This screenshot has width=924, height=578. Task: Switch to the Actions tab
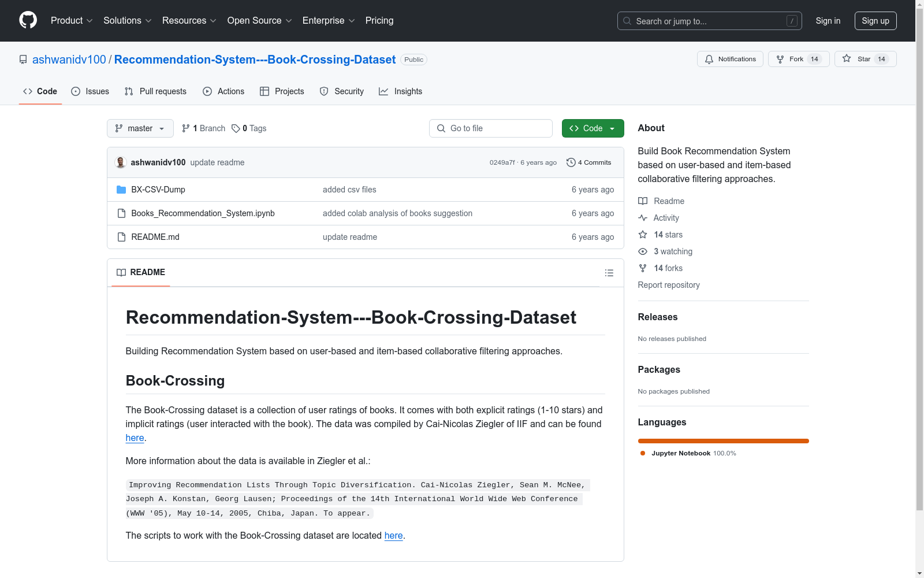(223, 91)
